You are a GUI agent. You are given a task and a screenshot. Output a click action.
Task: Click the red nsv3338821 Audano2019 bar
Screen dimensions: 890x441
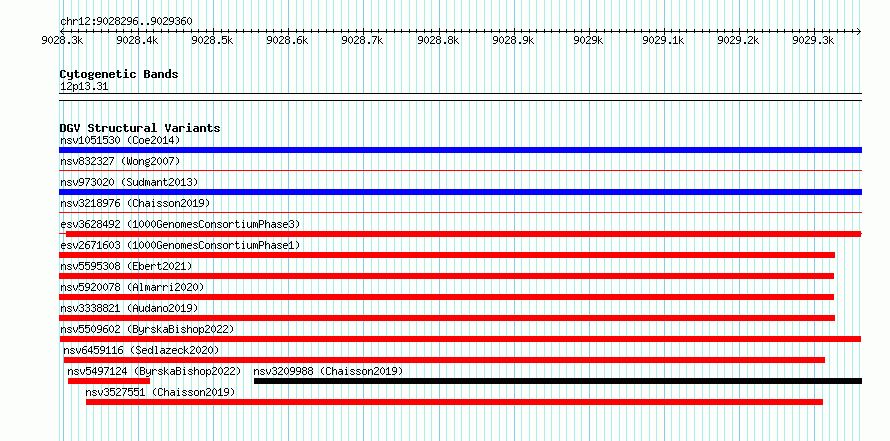(447, 318)
